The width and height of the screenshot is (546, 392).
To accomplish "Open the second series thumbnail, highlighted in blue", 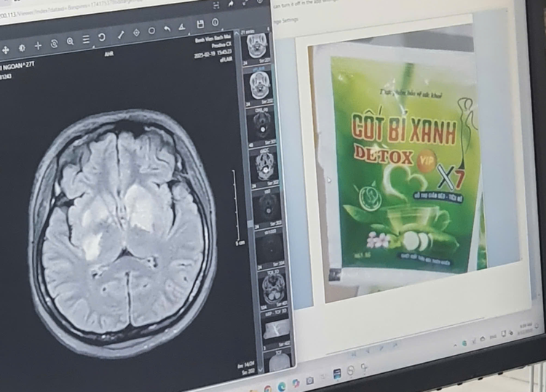I will coord(258,84).
